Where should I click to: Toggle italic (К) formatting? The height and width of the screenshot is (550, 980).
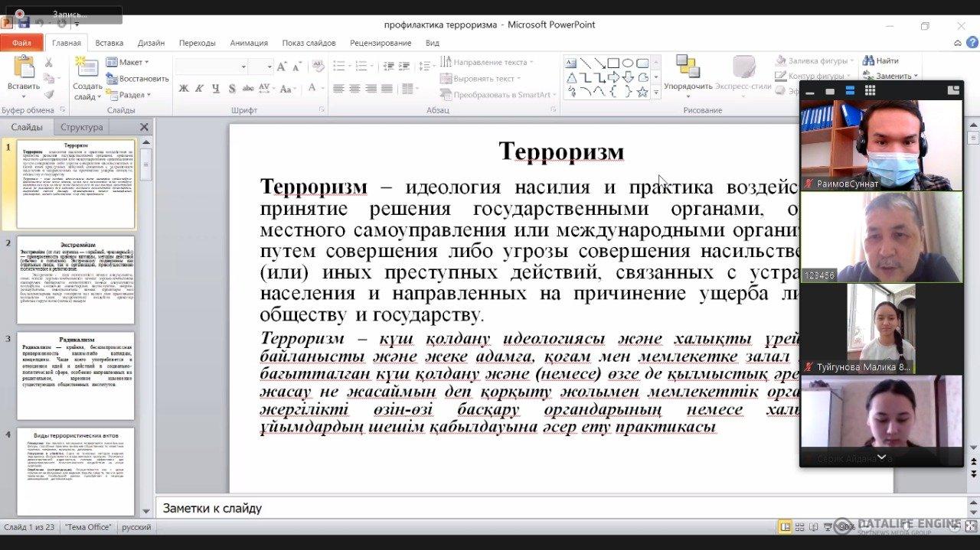coord(199,89)
